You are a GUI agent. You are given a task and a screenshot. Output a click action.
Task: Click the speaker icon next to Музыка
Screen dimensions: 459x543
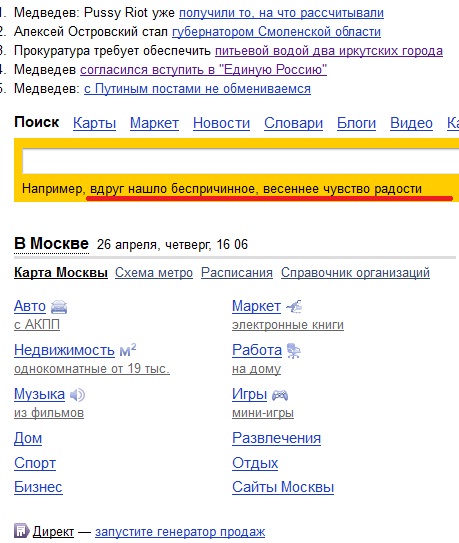(77, 395)
